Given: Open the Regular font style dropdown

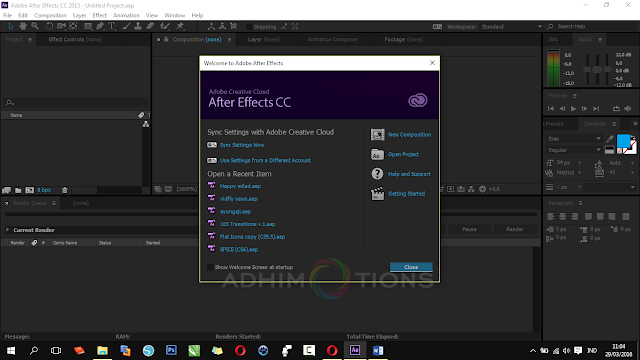Looking at the screenshot, I should click(574, 150).
